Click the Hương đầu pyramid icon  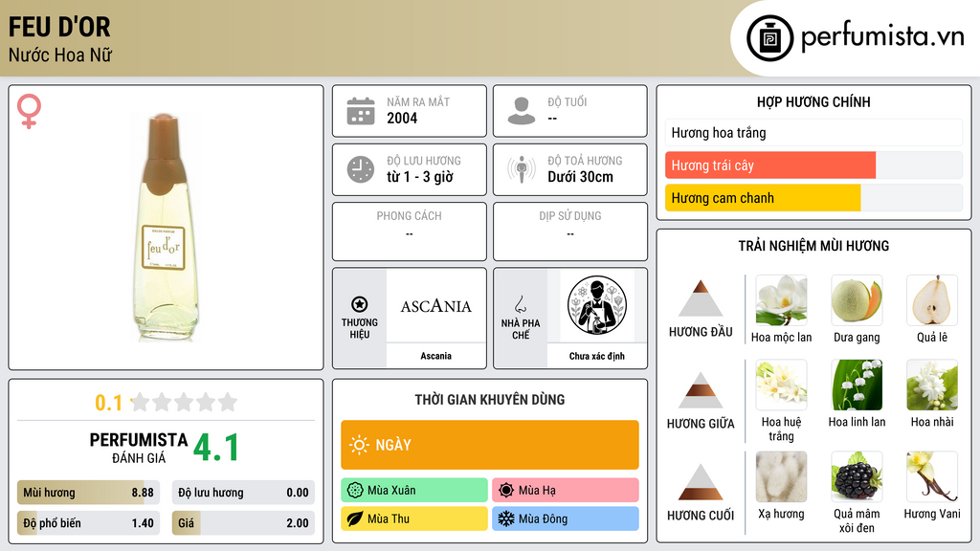(x=701, y=298)
